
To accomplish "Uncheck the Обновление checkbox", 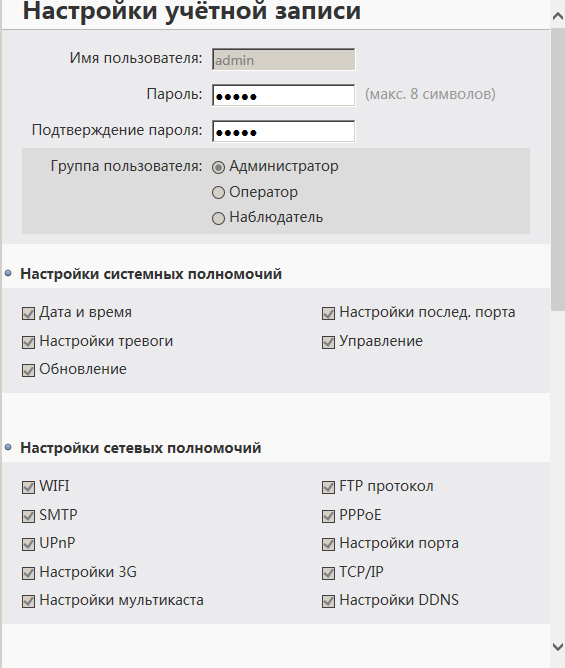I will [x=28, y=370].
